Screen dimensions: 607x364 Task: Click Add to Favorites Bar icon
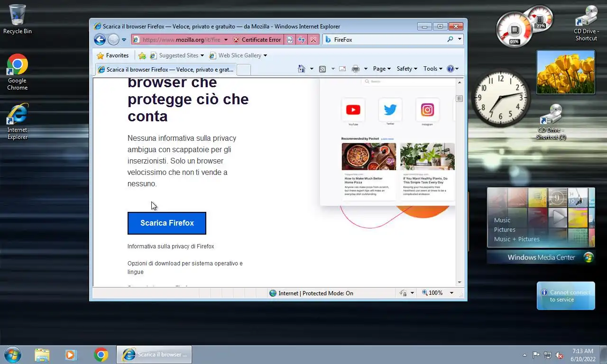click(x=142, y=55)
